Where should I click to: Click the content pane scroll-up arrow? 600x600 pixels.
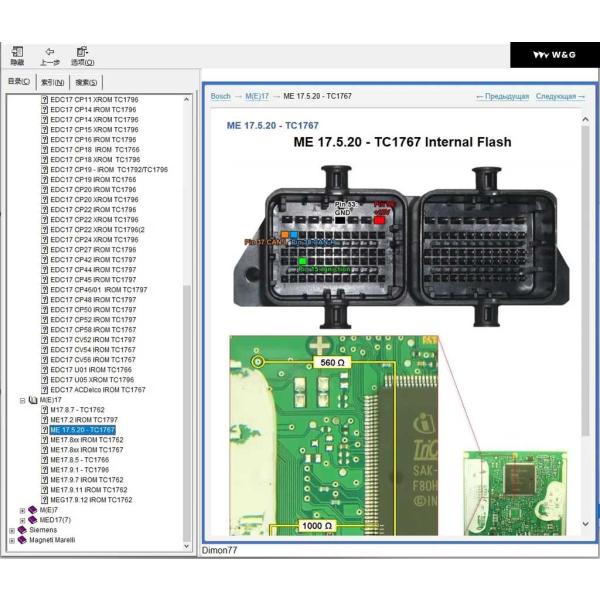(x=585, y=119)
